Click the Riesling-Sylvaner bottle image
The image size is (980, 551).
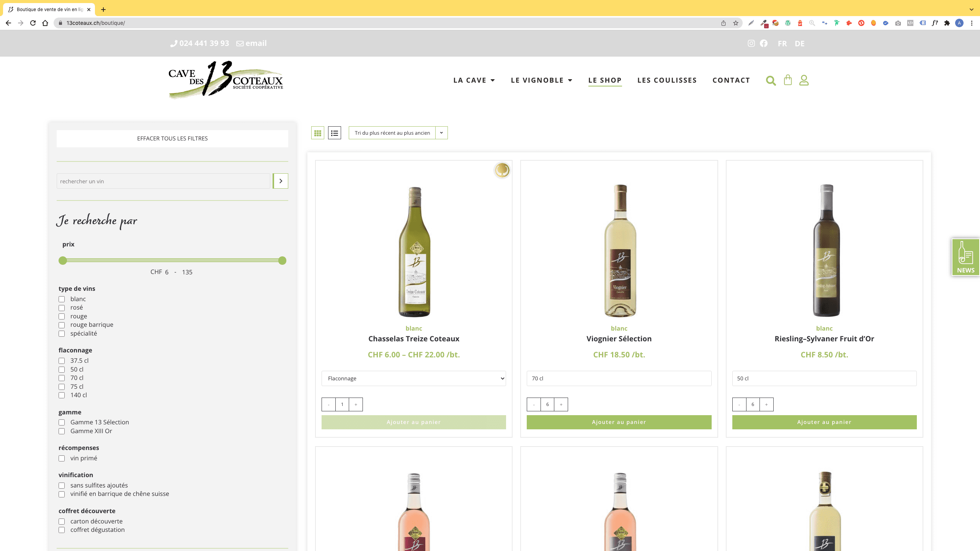pyautogui.click(x=826, y=251)
